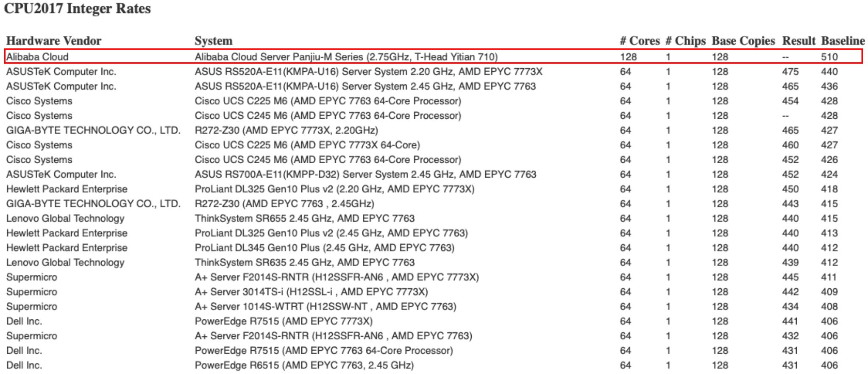Image resolution: width=868 pixels, height=374 pixels.
Task: Click the result value 443
Action: [790, 204]
